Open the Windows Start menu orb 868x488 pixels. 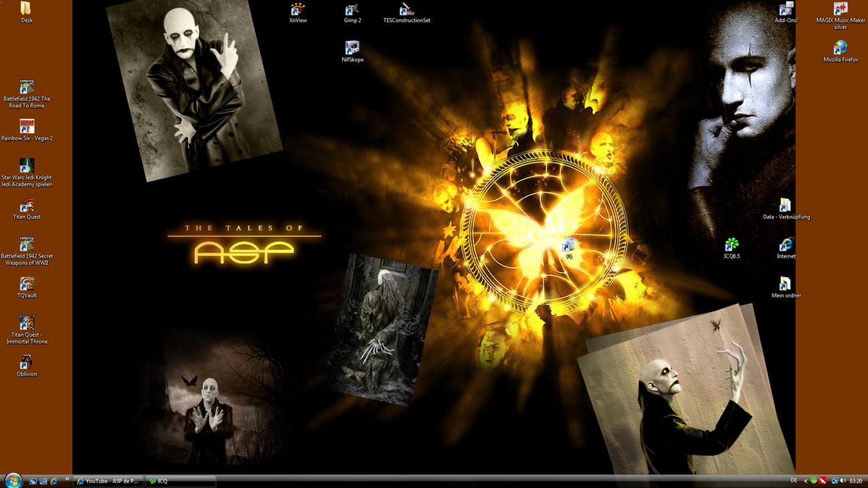(12, 480)
